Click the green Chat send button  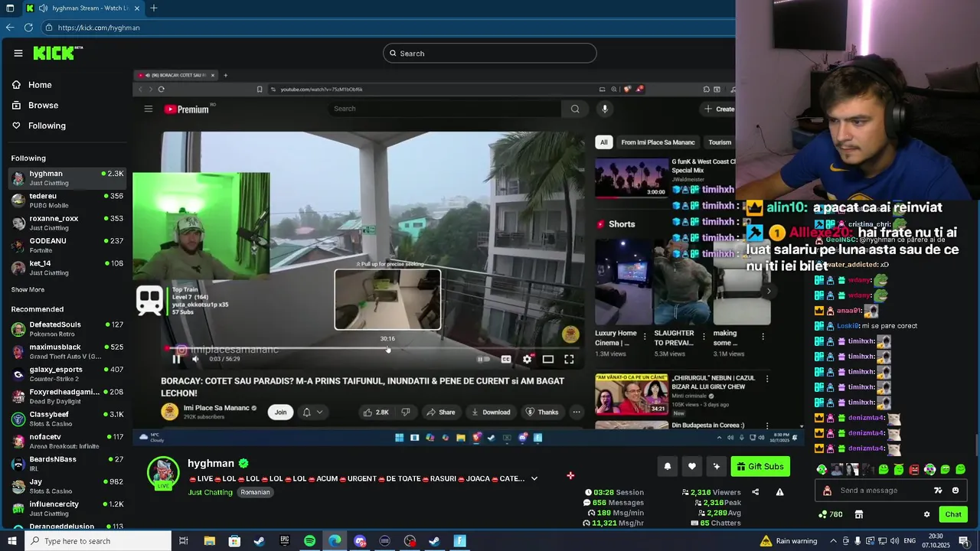953,514
